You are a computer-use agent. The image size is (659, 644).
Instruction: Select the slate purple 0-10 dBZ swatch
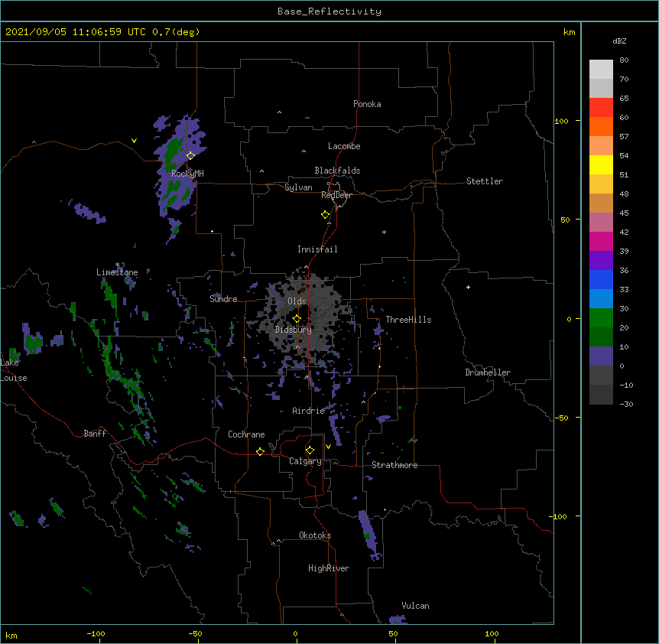601,356
